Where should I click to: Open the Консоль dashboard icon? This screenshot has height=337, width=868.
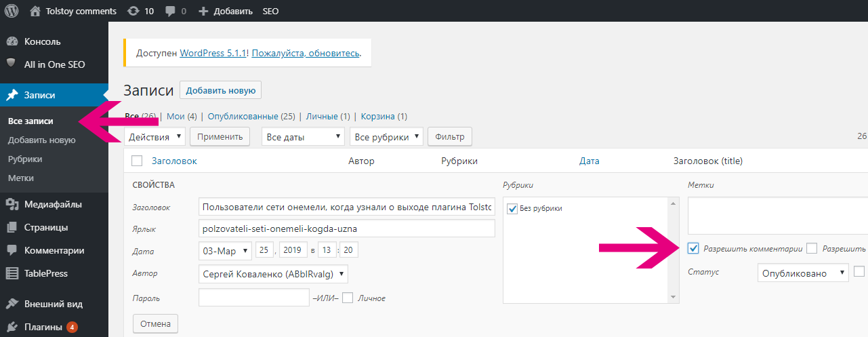(x=12, y=41)
